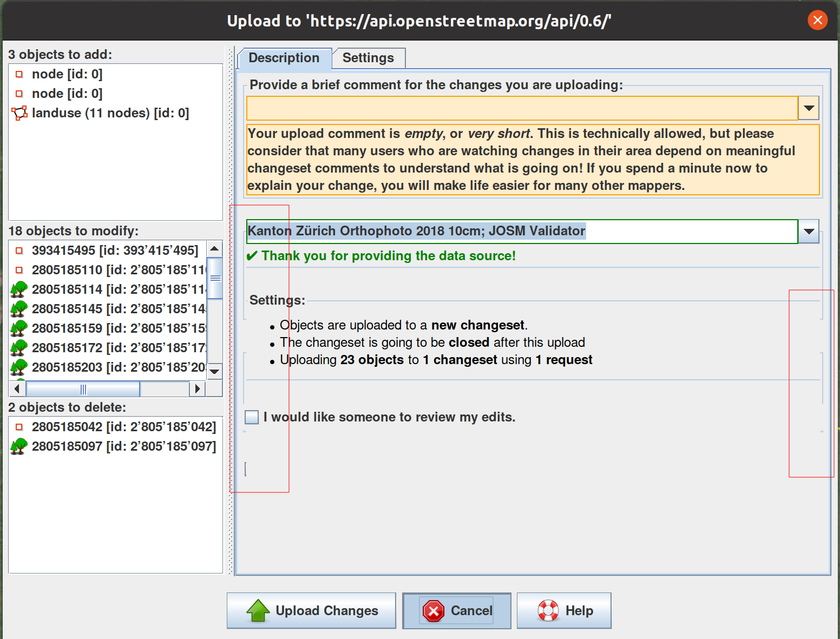Open the data source dropdown arrow
This screenshot has width=840, height=639.
809,232
